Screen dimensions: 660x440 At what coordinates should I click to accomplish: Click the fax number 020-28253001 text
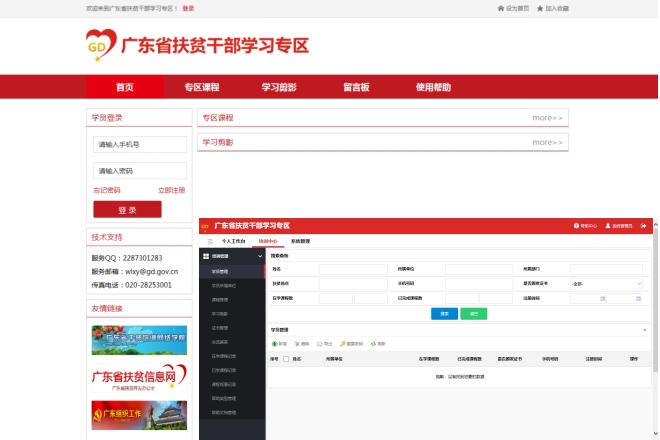click(148, 285)
